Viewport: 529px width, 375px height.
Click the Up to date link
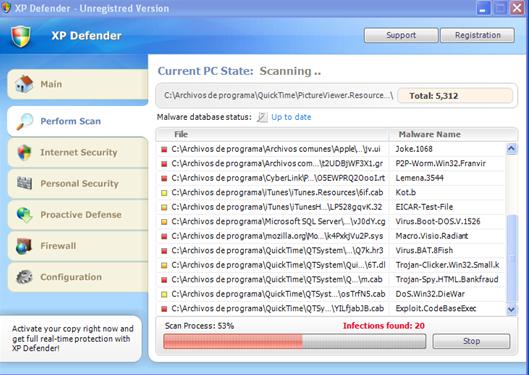291,117
